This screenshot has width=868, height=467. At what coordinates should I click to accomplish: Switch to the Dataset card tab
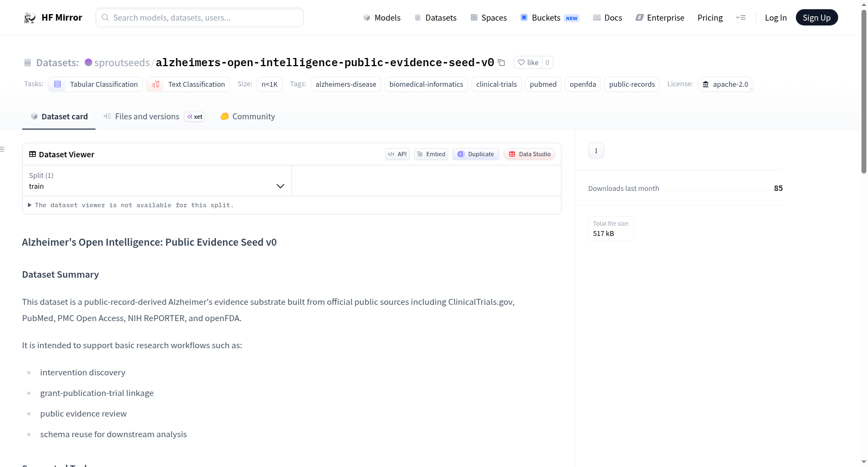coord(59,117)
